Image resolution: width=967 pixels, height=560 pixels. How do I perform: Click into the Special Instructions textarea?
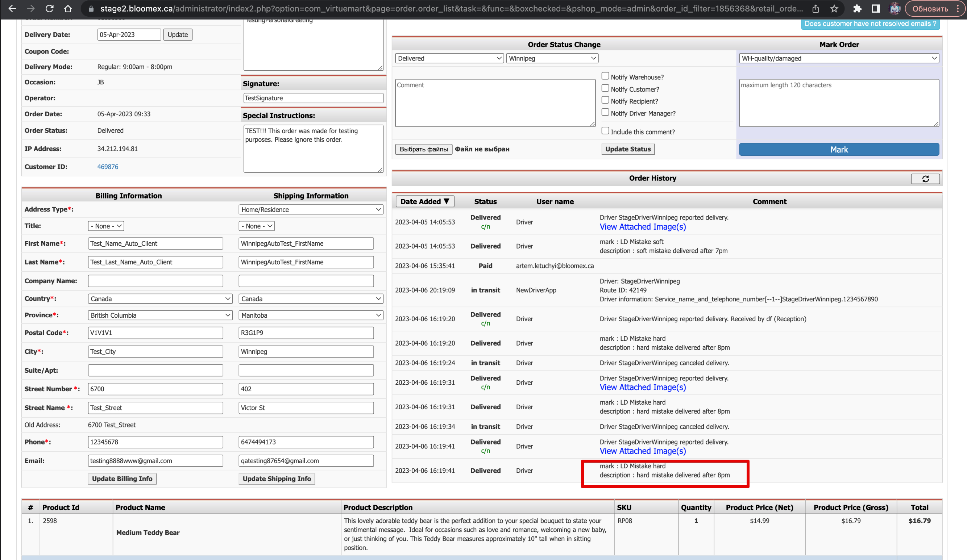313,149
